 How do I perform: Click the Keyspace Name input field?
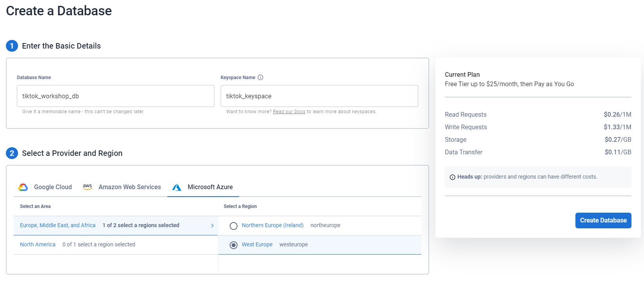(x=319, y=96)
